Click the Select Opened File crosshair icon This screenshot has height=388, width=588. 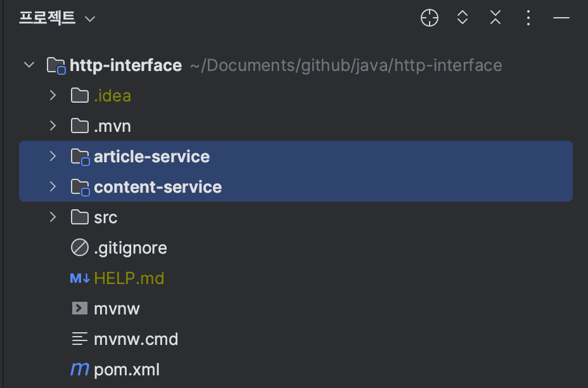430,18
